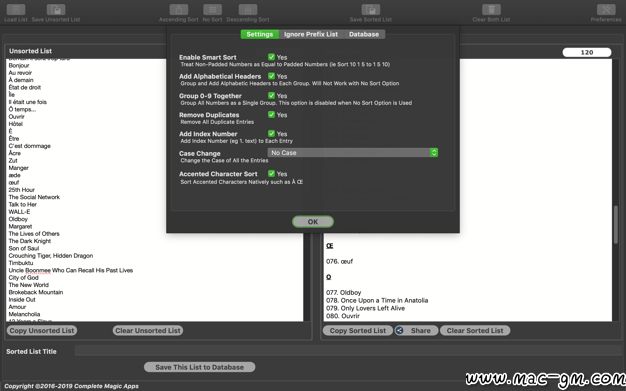The image size is (626, 391).
Task: Click the Sorted List Title input field
Action: (x=348, y=351)
